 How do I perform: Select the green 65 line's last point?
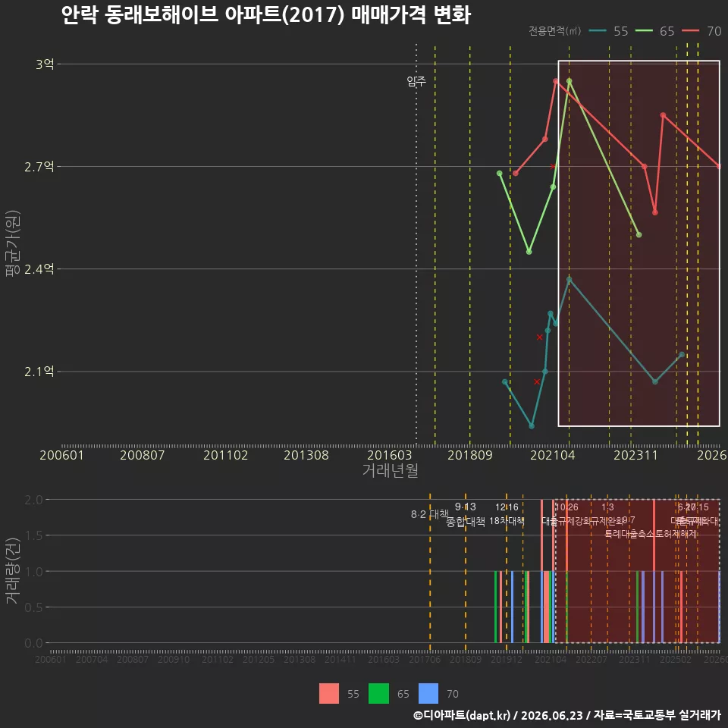[x=639, y=235]
